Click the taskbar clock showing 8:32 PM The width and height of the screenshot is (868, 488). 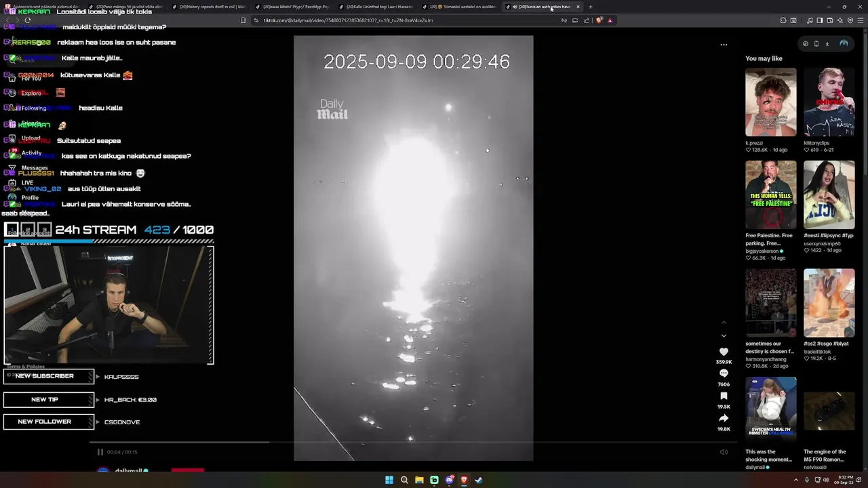click(844, 480)
